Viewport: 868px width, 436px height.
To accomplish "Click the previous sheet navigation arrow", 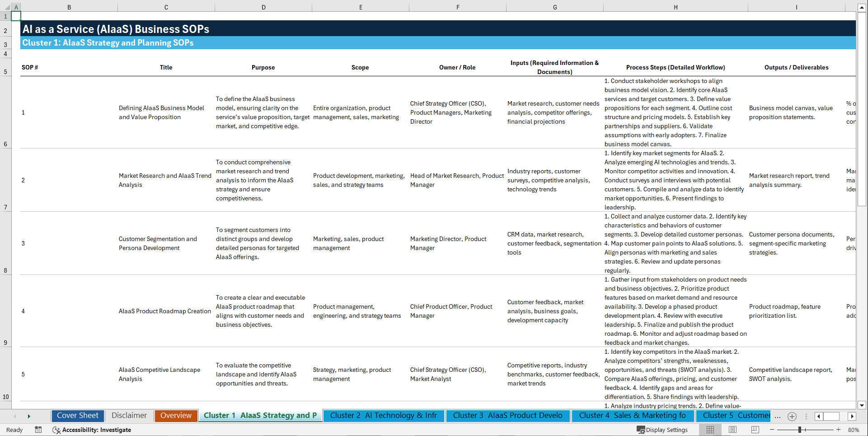I will (x=15, y=416).
